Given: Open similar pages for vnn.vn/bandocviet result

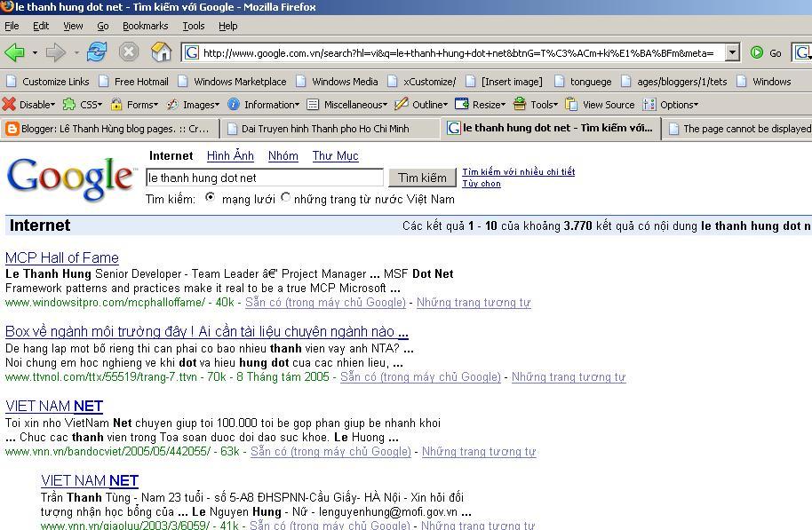Looking at the screenshot, I should pyautogui.click(x=479, y=451).
